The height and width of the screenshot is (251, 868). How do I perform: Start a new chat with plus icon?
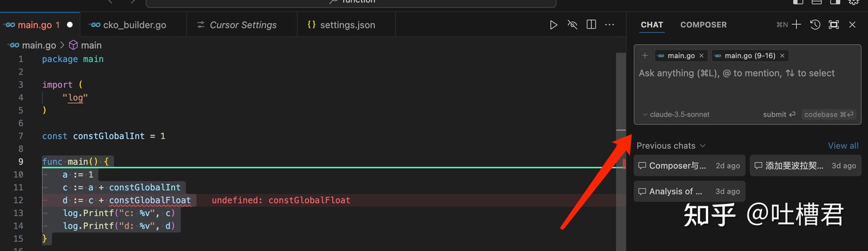click(x=796, y=25)
